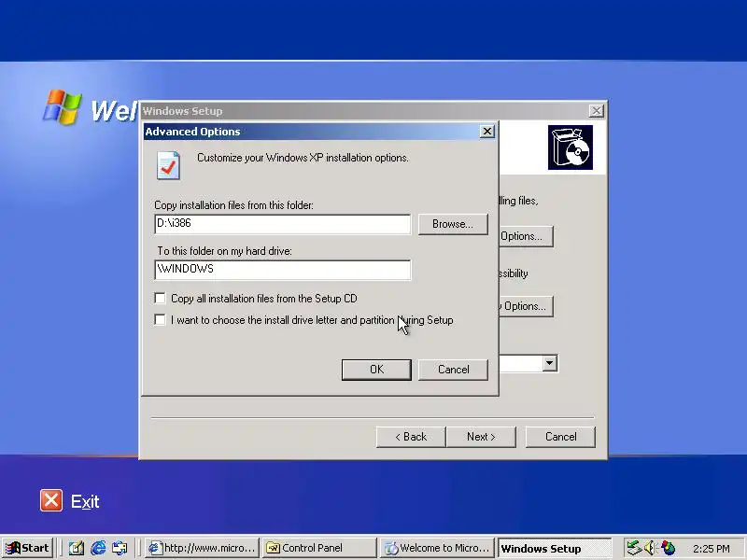The height and width of the screenshot is (560, 747).
Task: Open the language dropdown arrow in Windows Setup
Action: pos(549,363)
